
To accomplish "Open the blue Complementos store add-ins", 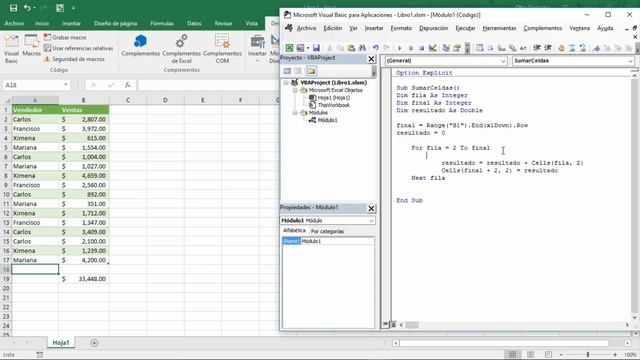I will (x=140, y=45).
